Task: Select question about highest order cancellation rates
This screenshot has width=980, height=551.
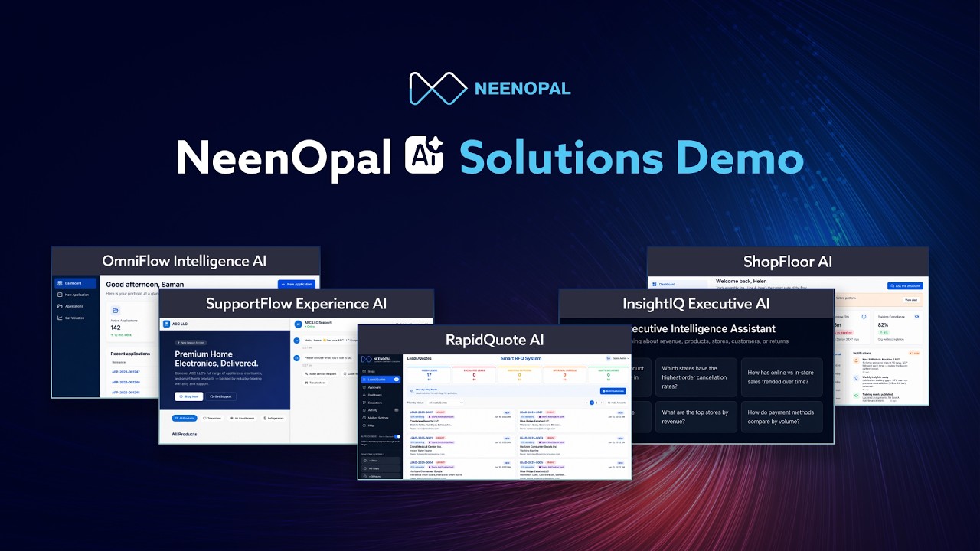Action: tap(696, 377)
